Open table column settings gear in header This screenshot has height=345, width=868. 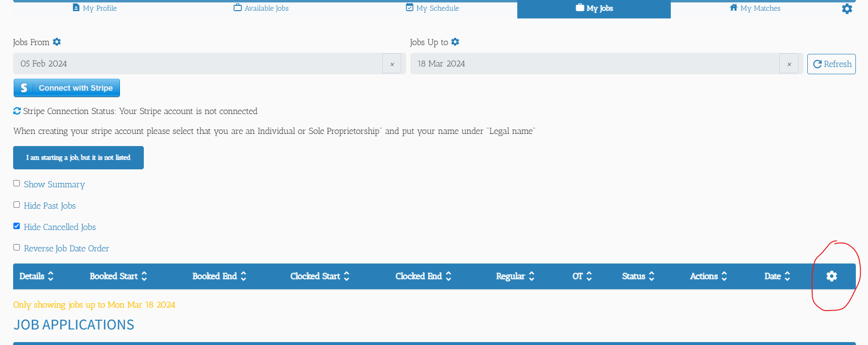coord(832,276)
